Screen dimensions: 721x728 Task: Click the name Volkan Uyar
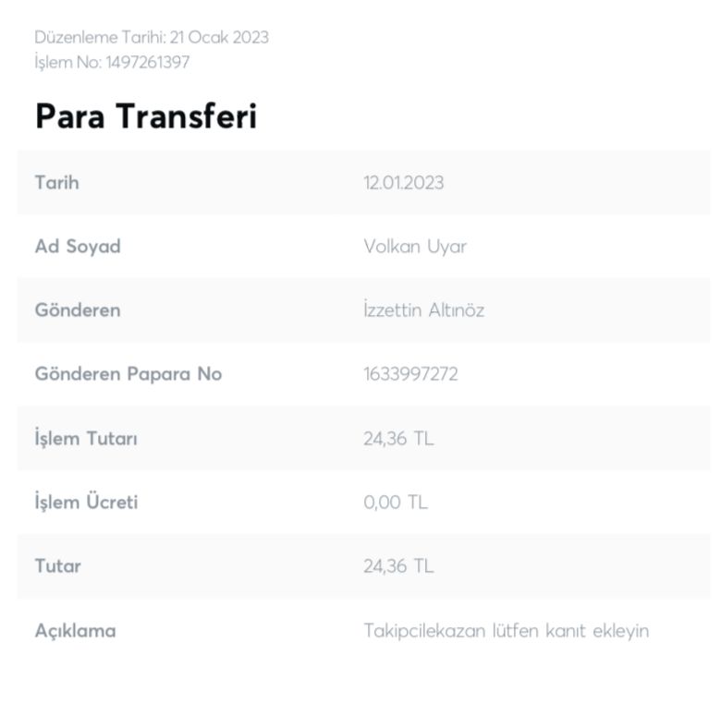pos(415,247)
